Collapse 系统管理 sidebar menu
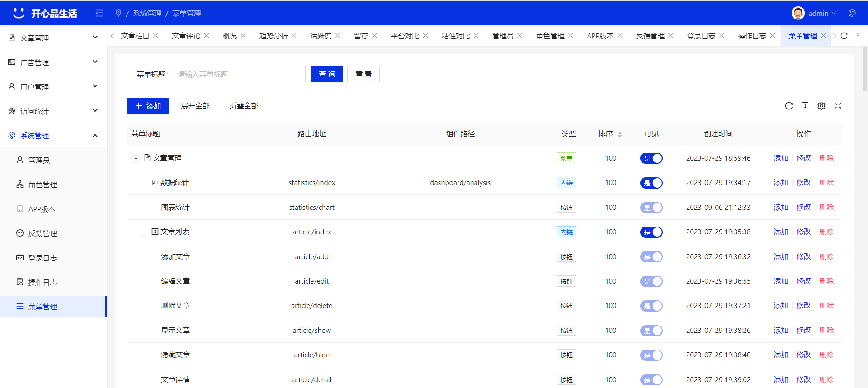Viewport: 868px width, 388px height. pyautogui.click(x=53, y=135)
